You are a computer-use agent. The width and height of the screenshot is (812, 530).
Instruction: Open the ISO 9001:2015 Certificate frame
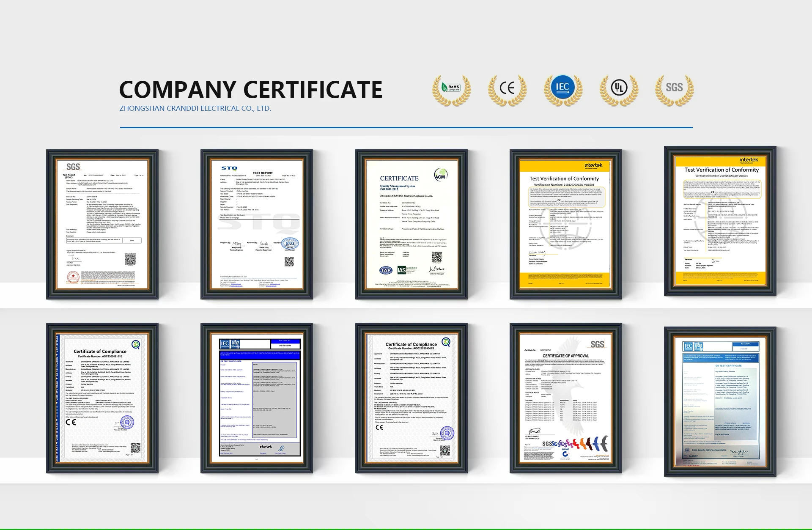click(411, 224)
